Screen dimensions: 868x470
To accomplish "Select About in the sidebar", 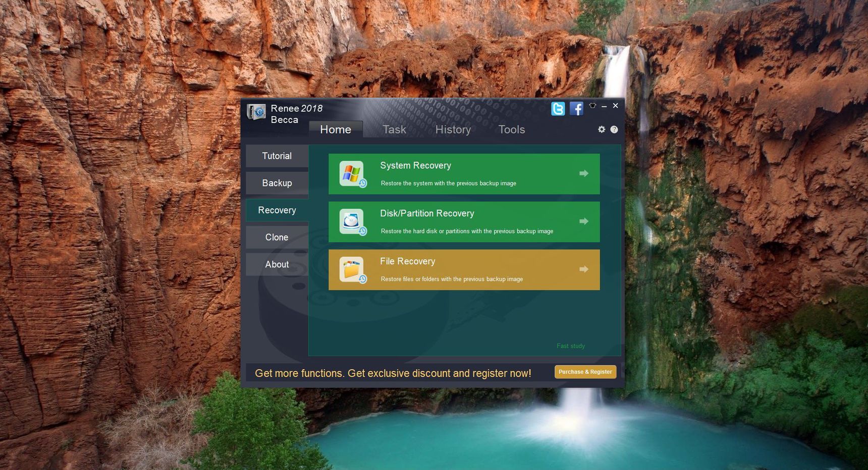I will tap(277, 264).
